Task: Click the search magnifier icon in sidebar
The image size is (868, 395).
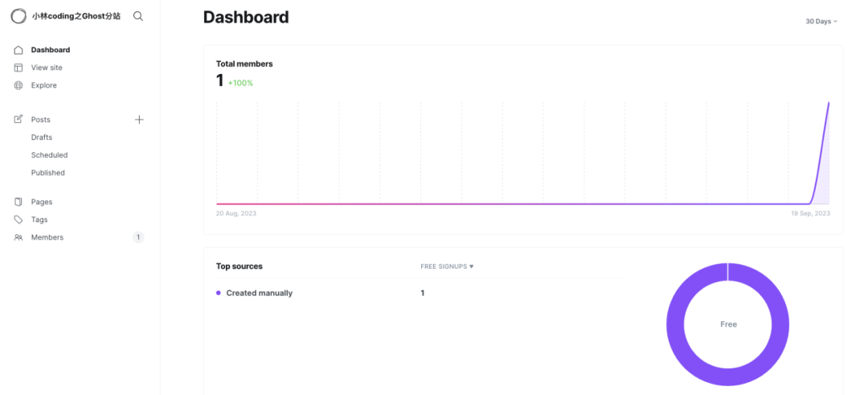Action: 138,16
